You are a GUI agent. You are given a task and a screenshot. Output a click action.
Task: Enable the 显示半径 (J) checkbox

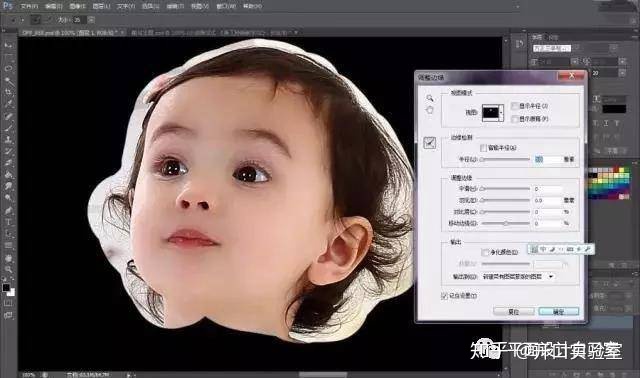point(515,106)
